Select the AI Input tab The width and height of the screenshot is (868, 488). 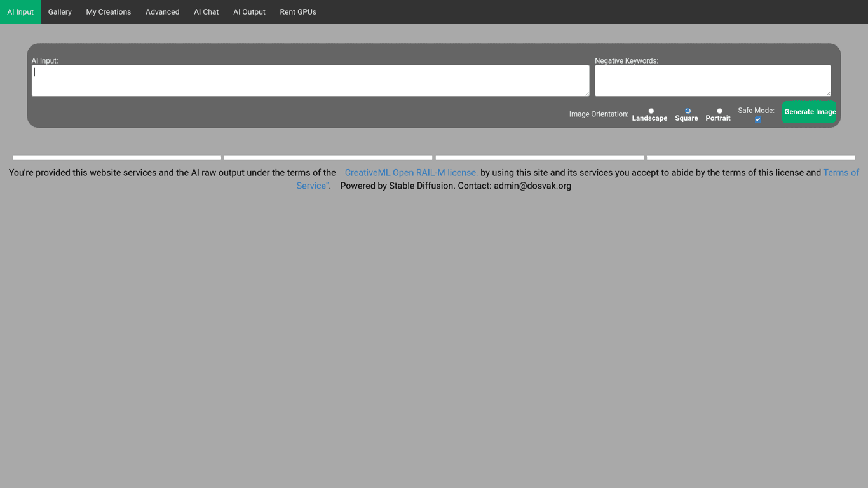20,11
